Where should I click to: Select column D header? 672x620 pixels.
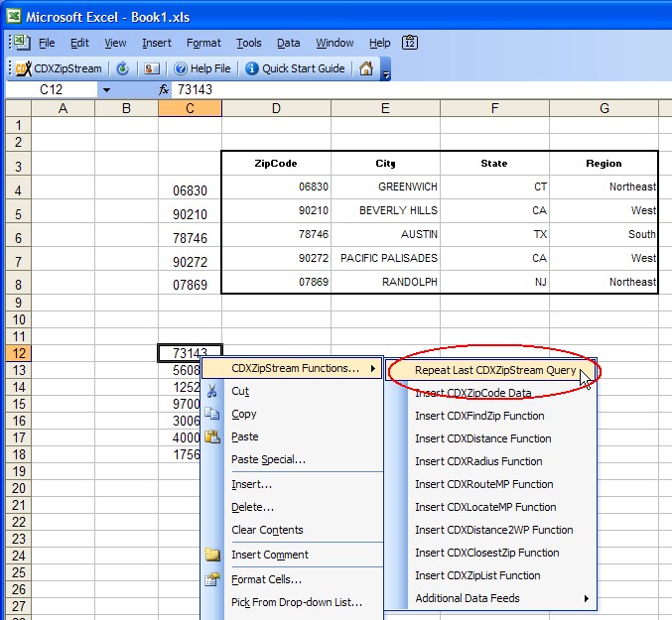[x=276, y=108]
